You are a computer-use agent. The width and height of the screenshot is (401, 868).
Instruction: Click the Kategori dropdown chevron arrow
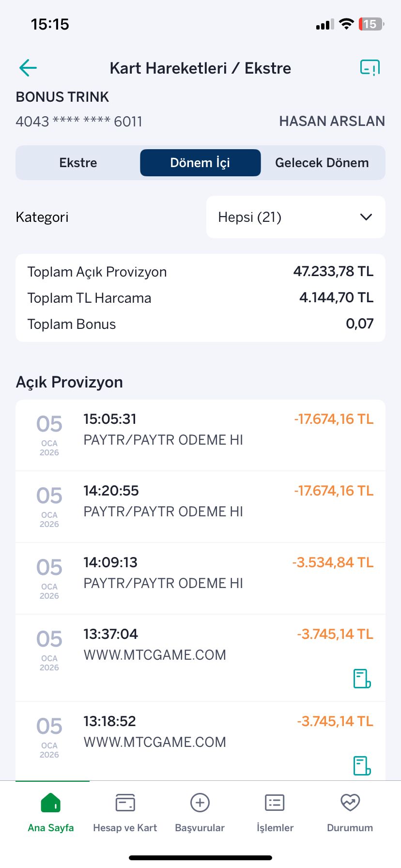coord(366,217)
